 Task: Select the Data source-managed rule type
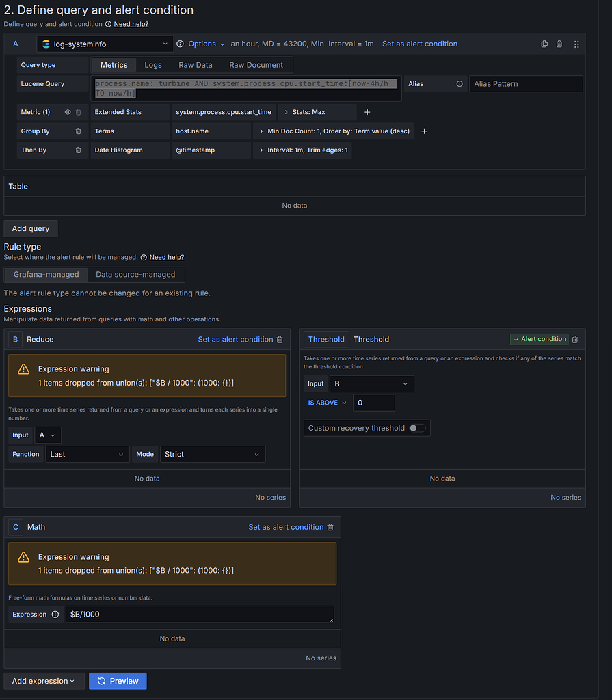[135, 274]
